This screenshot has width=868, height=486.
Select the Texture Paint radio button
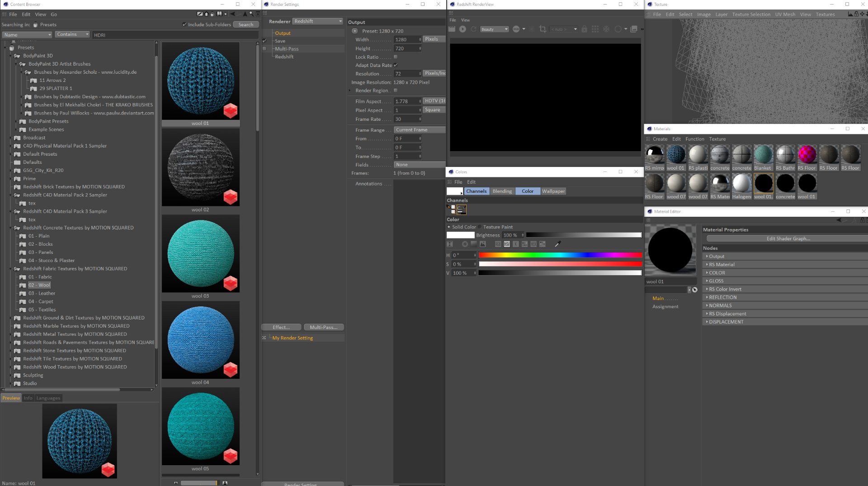click(480, 227)
